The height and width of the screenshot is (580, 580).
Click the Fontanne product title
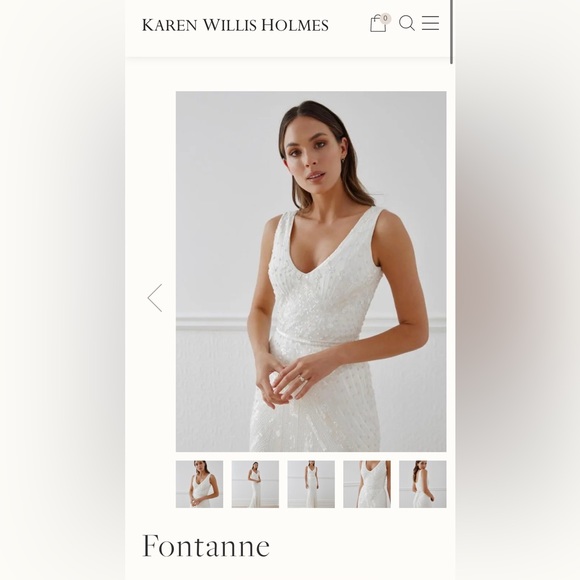point(206,546)
